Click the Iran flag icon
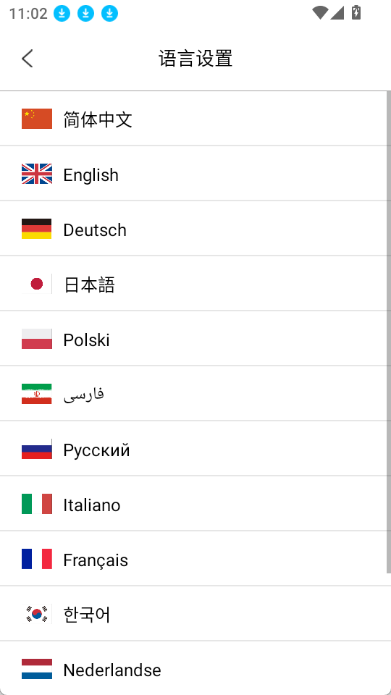 tap(37, 394)
